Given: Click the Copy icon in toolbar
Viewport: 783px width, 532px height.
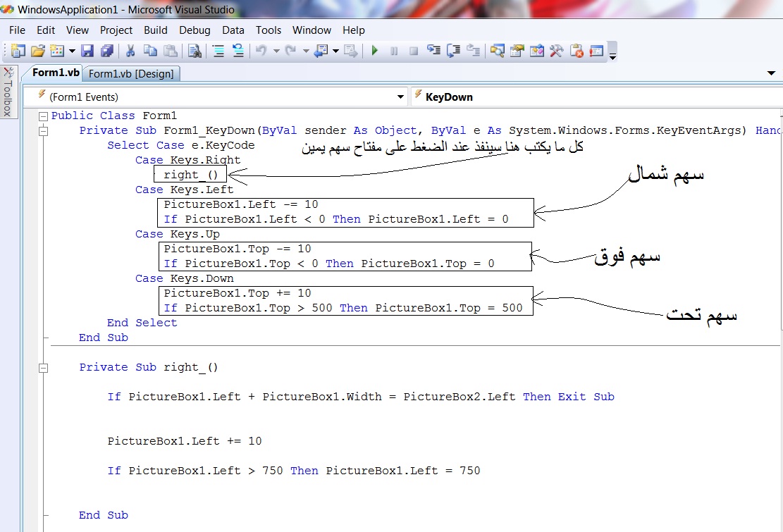Looking at the screenshot, I should 150,51.
